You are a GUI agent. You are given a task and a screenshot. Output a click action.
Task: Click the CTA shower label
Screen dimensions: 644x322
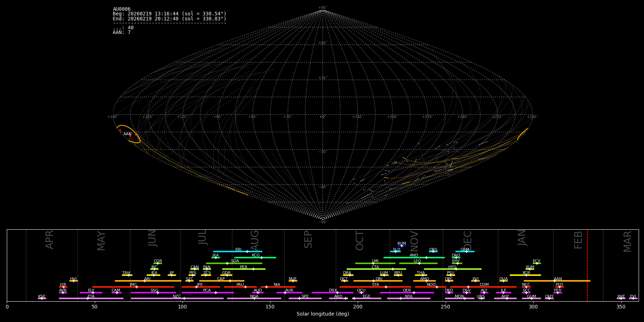[375, 267]
